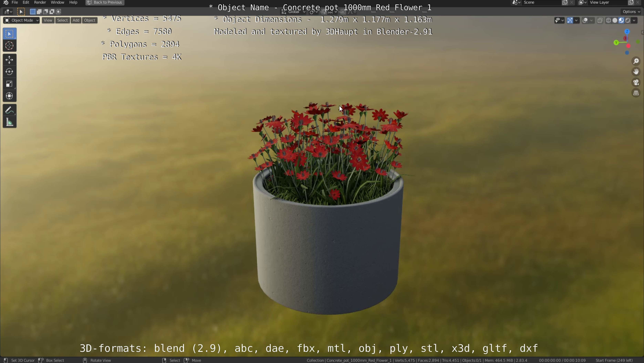Click the negative X red dot on gizmo
Image resolution: width=644 pixels, height=363 pixels.
click(628, 46)
